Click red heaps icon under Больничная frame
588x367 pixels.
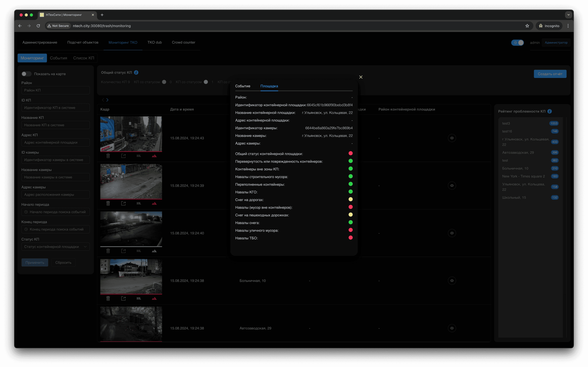pyautogui.click(x=154, y=298)
